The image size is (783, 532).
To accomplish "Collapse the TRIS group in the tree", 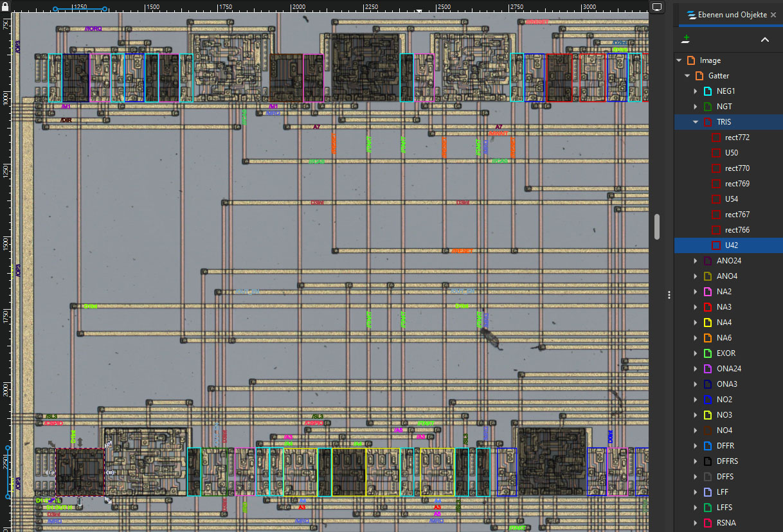I will 695,121.
